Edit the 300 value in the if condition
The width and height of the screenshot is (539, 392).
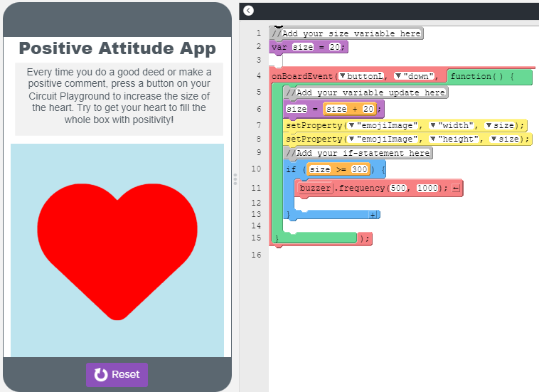coord(360,169)
